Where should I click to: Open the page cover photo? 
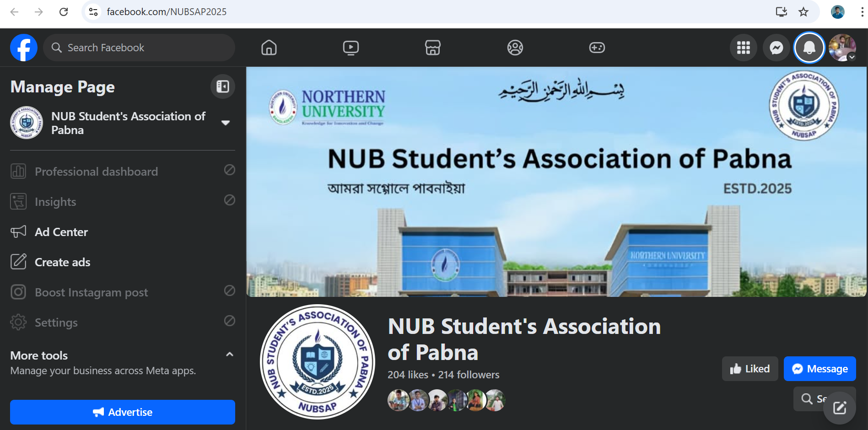pyautogui.click(x=556, y=182)
